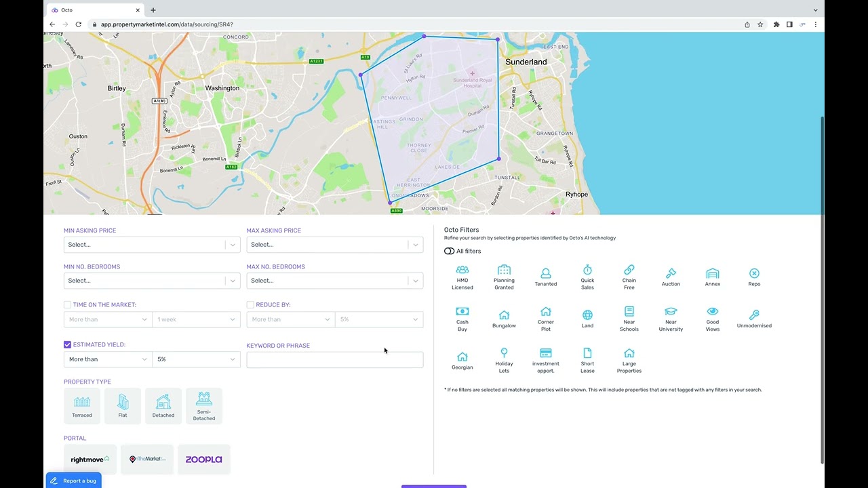The image size is (868, 488).
Task: Switch to the Octo browser tab
Action: 92,10
